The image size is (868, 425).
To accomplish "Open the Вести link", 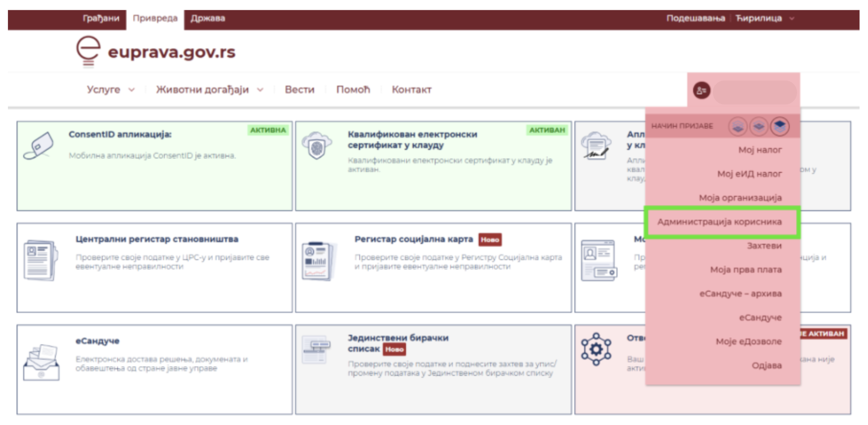I will pyautogui.click(x=300, y=90).
